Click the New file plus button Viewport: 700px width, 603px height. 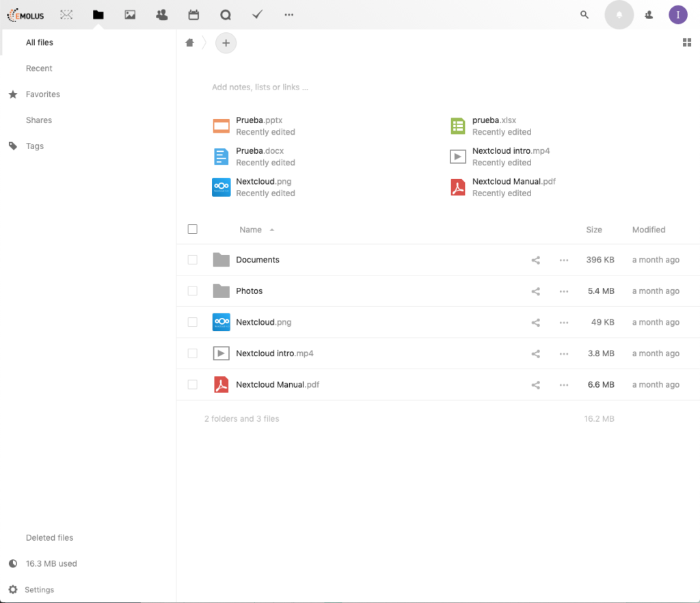226,43
